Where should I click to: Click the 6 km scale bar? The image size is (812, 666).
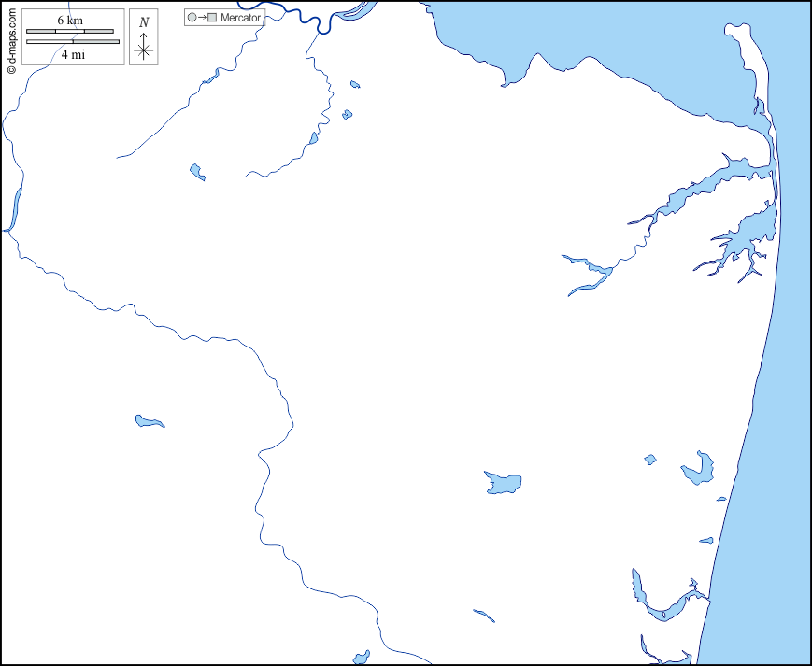pyautogui.click(x=70, y=31)
